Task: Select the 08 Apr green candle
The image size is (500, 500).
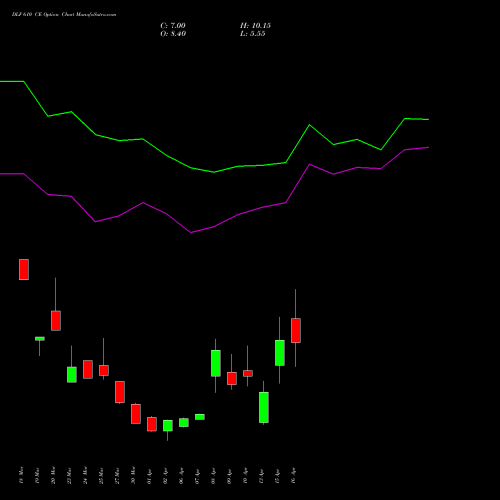Action: (x=216, y=363)
